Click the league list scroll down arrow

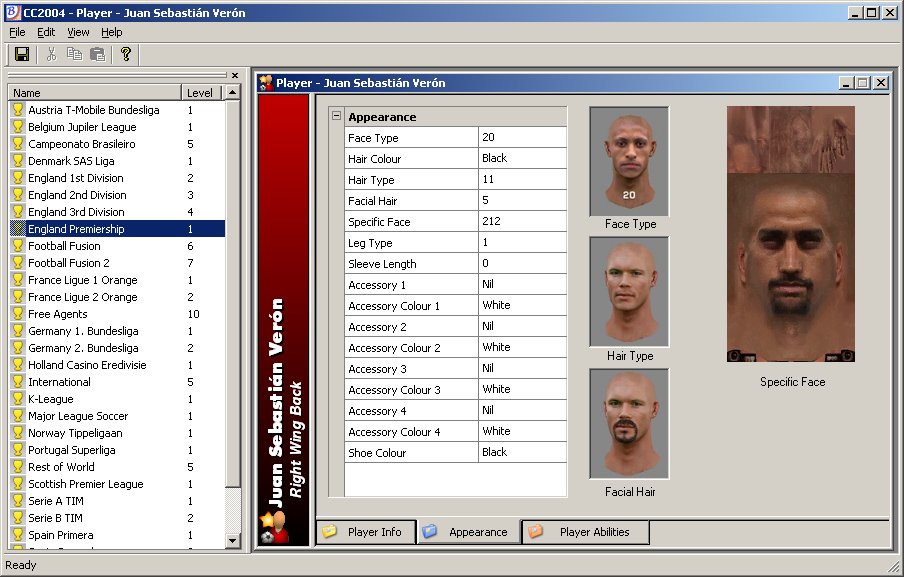[233, 540]
